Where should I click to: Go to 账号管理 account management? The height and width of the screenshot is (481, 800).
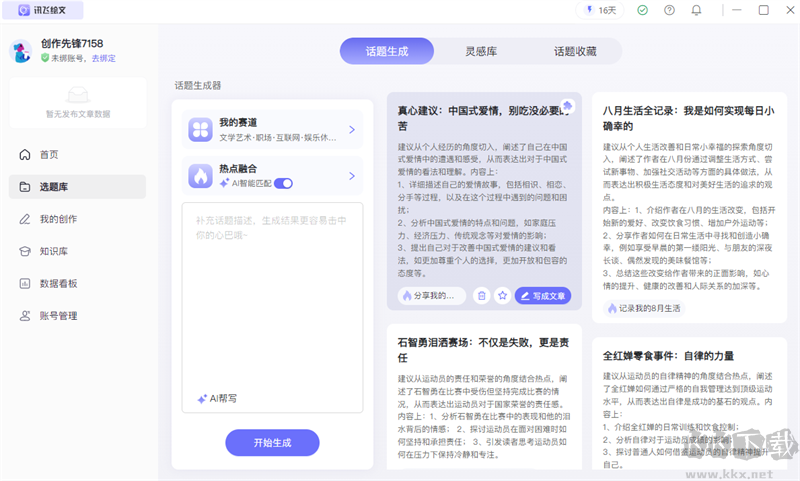pyautogui.click(x=58, y=316)
